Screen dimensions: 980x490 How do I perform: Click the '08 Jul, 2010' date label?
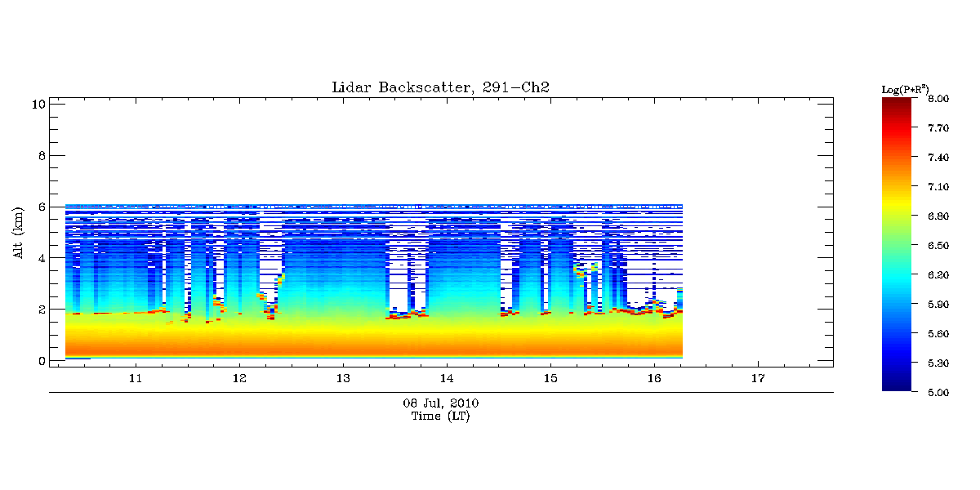click(x=441, y=403)
